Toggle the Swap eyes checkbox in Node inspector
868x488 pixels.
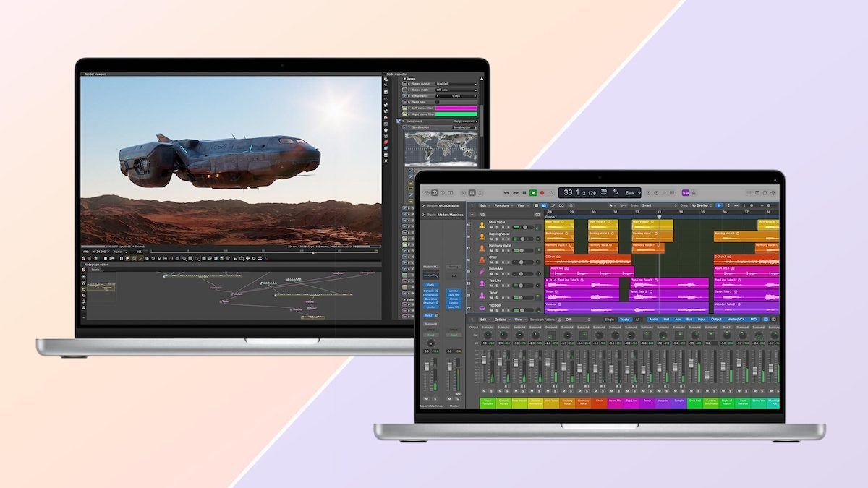coord(436,102)
